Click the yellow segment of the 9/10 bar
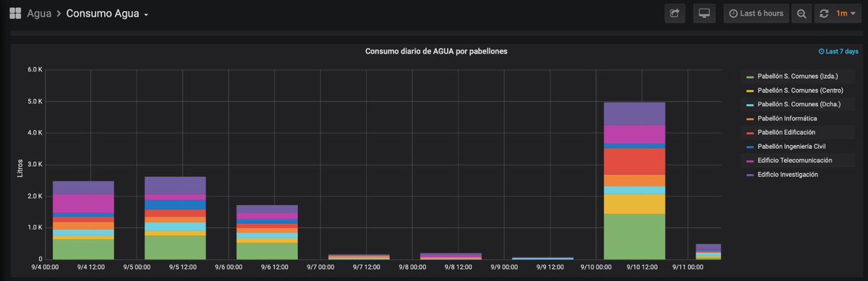 (x=634, y=204)
